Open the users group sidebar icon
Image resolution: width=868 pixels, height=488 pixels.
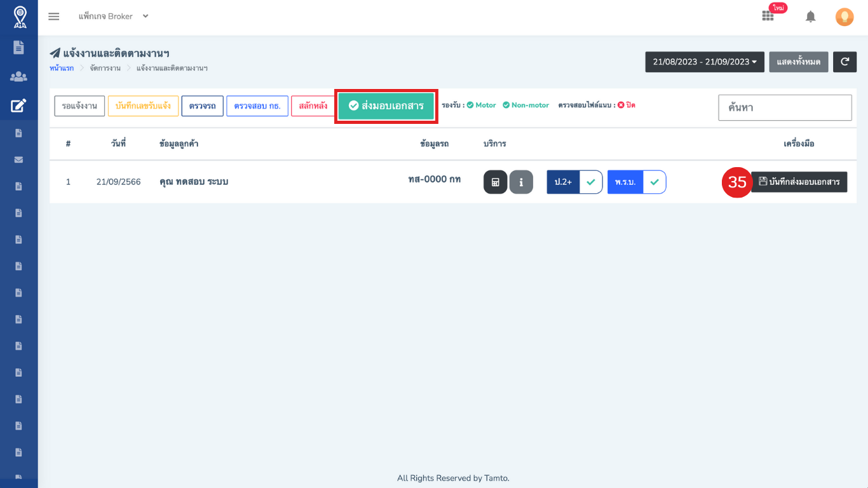pyautogui.click(x=18, y=77)
